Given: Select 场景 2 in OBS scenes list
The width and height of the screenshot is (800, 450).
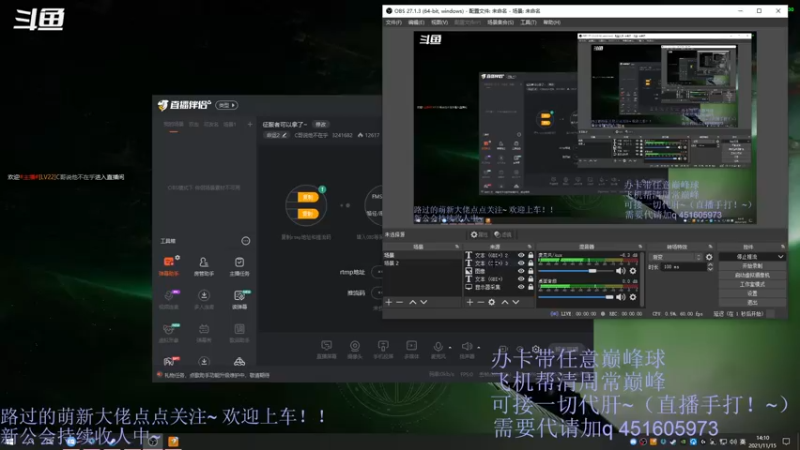Looking at the screenshot, I should [x=422, y=263].
